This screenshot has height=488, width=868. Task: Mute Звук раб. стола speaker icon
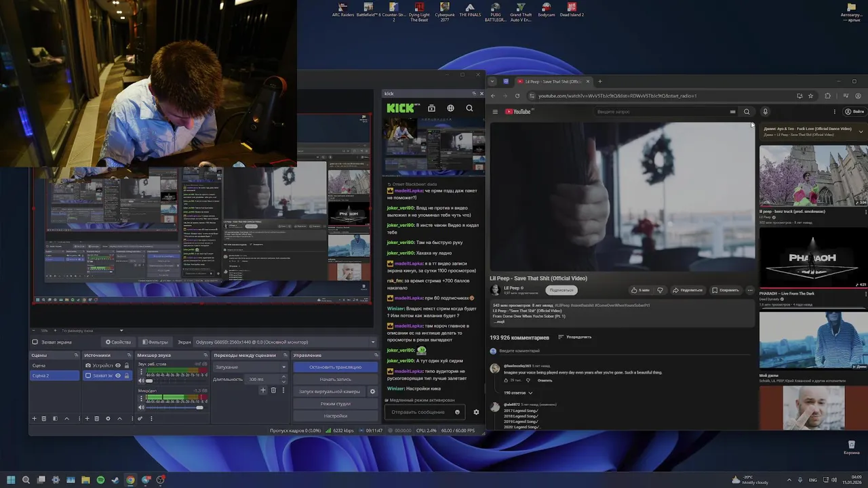pyautogui.click(x=141, y=380)
